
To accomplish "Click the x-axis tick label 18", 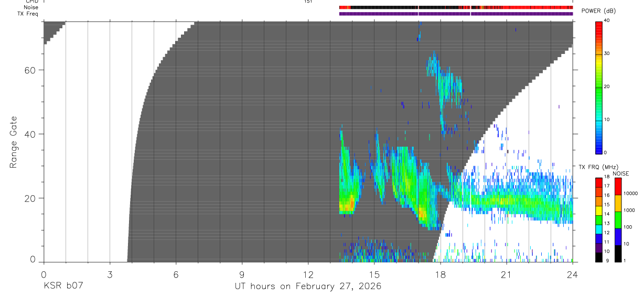I will click(440, 274).
